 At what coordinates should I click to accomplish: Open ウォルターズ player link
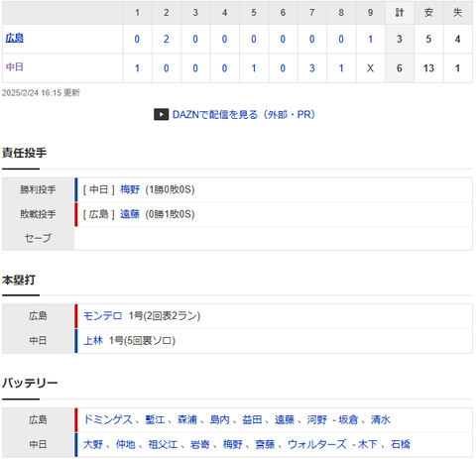317,444
